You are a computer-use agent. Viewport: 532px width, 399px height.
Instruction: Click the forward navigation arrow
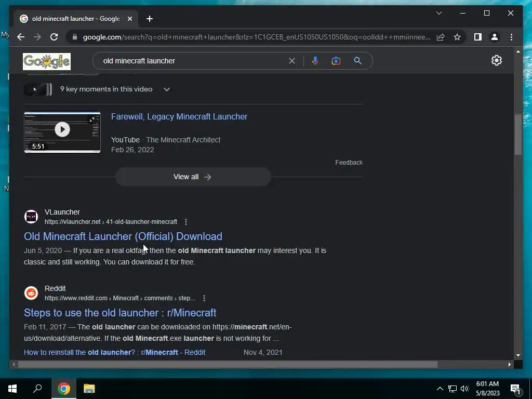[37, 37]
